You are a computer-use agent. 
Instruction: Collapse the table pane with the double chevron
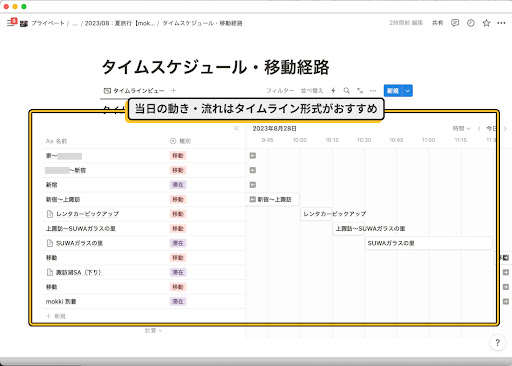(236, 128)
